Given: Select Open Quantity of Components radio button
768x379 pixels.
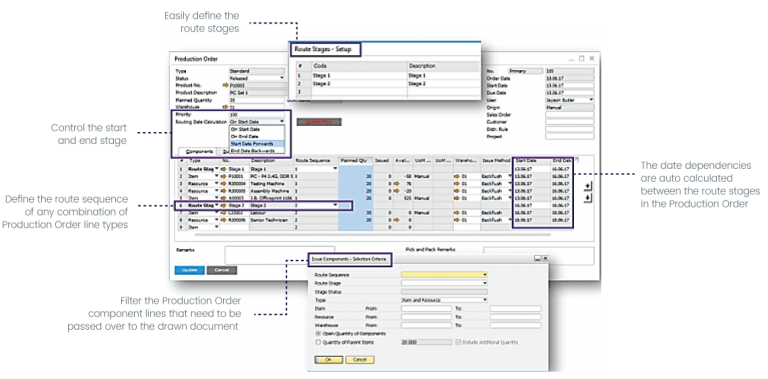Looking at the screenshot, I should (x=318, y=333).
